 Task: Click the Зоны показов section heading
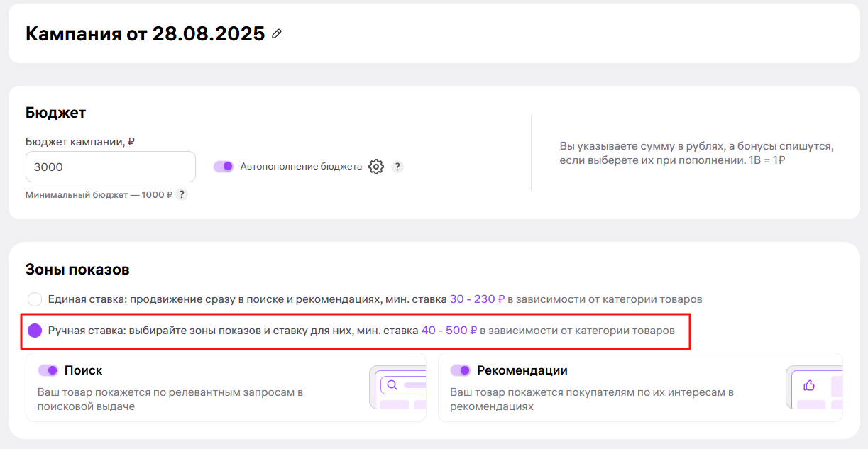77,270
